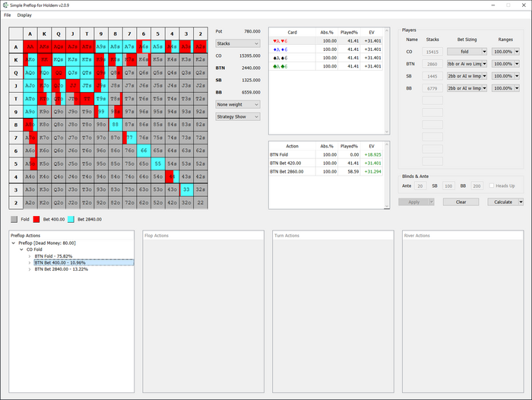532x400 pixels.
Task: Click the SB stack field 1445
Action: point(432,76)
